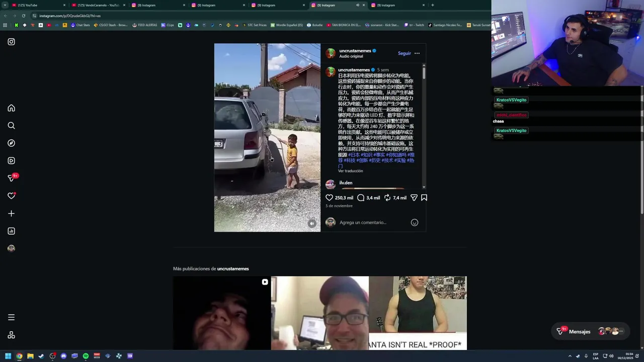Switch to the first Instagram tab

[x=157, y=5]
